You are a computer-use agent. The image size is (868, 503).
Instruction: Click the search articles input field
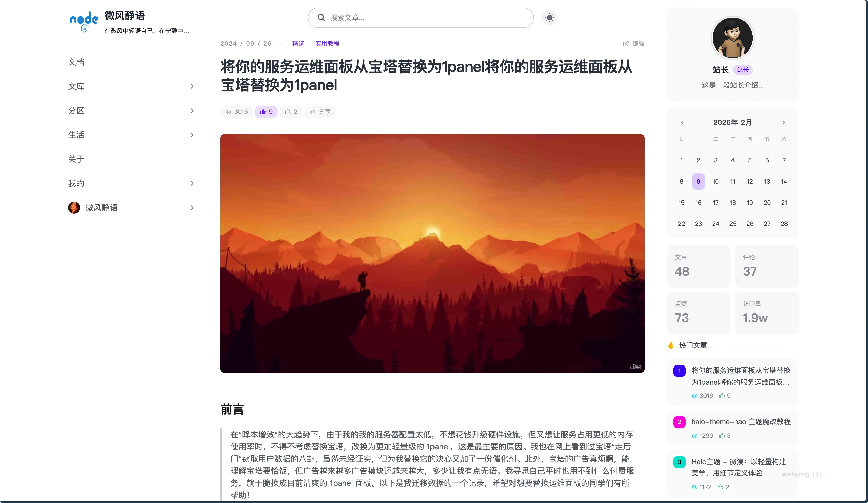click(421, 18)
